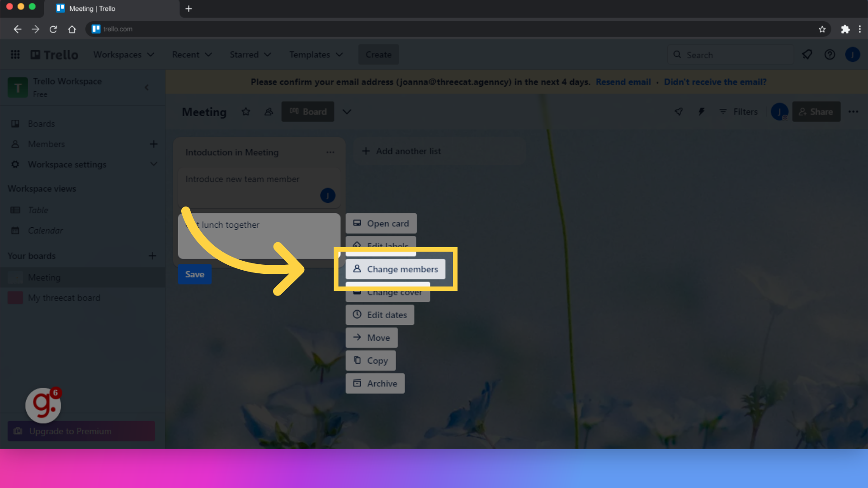This screenshot has width=868, height=488.
Task: Select Change members from quick menu
Action: 395,269
